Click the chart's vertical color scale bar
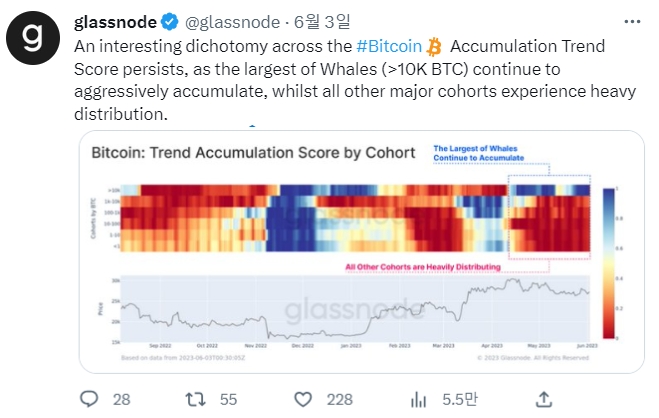 pyautogui.click(x=610, y=250)
